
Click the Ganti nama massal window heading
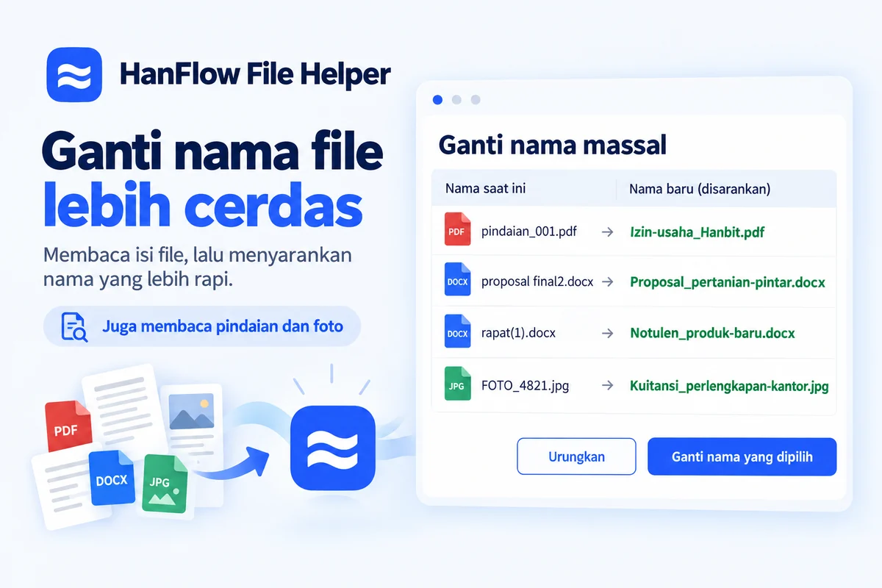(553, 144)
